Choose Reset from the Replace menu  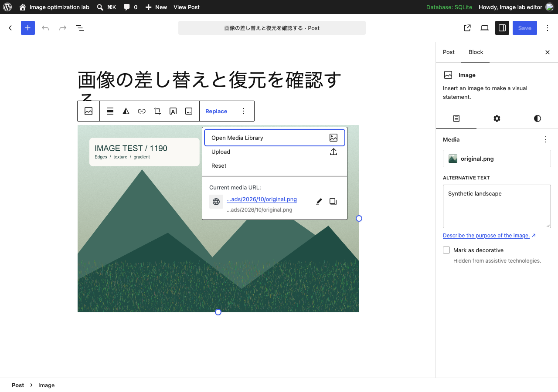(x=275, y=166)
